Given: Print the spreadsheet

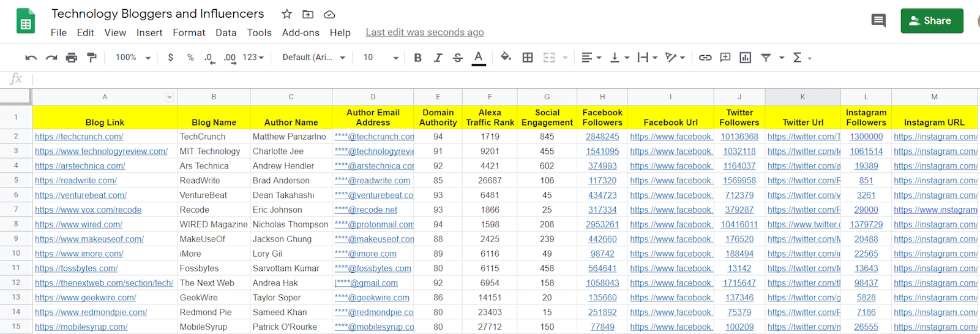Looking at the screenshot, I should coord(72,58).
